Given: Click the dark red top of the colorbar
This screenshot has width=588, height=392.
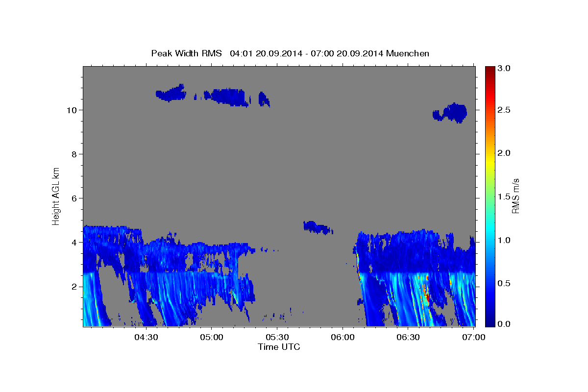Looking at the screenshot, I should pos(490,71).
